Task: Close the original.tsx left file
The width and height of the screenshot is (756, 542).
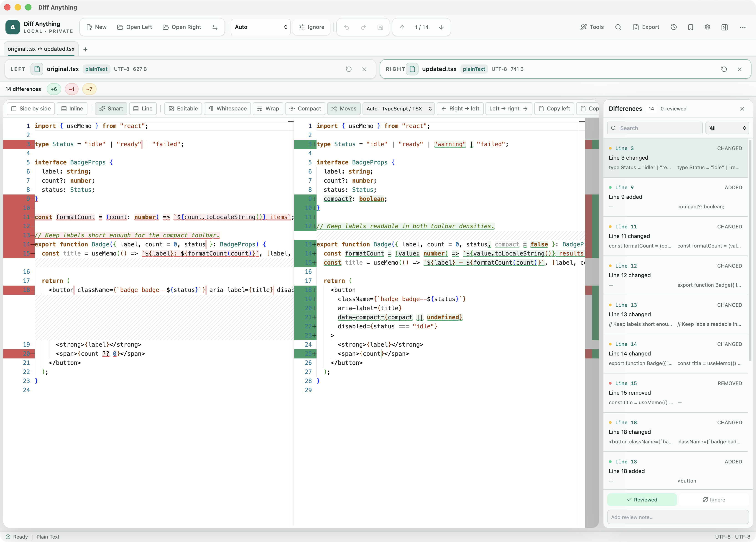Action: tap(364, 69)
